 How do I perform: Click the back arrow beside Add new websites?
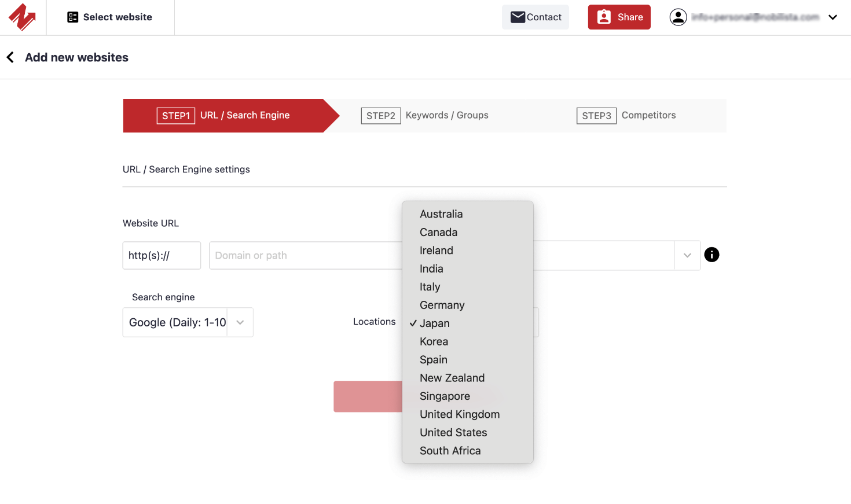click(10, 57)
